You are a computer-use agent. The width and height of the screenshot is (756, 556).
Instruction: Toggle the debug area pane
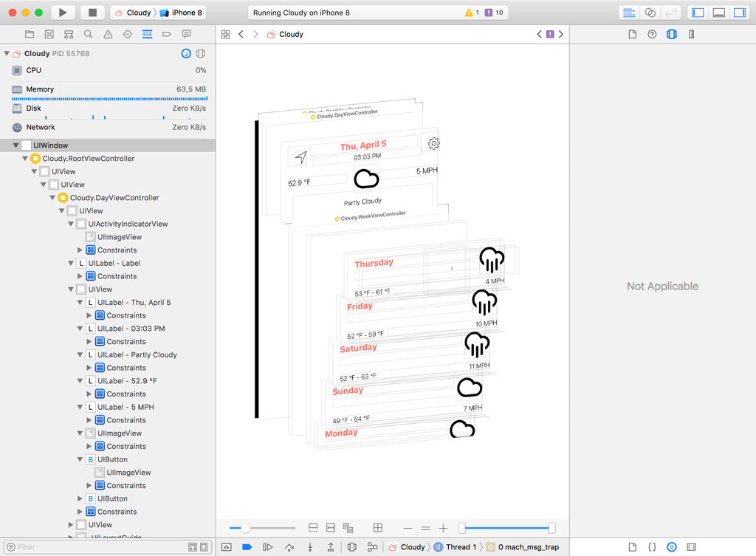(x=718, y=12)
